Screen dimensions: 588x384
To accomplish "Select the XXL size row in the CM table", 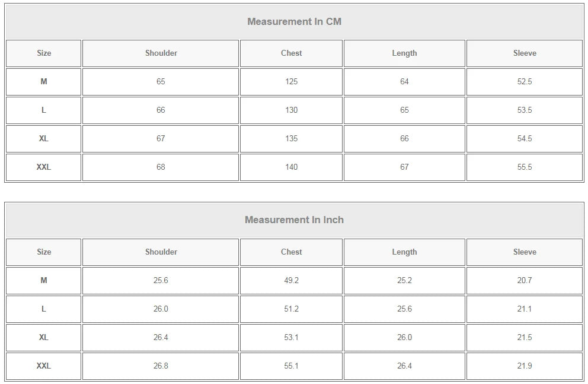I will tap(43, 167).
